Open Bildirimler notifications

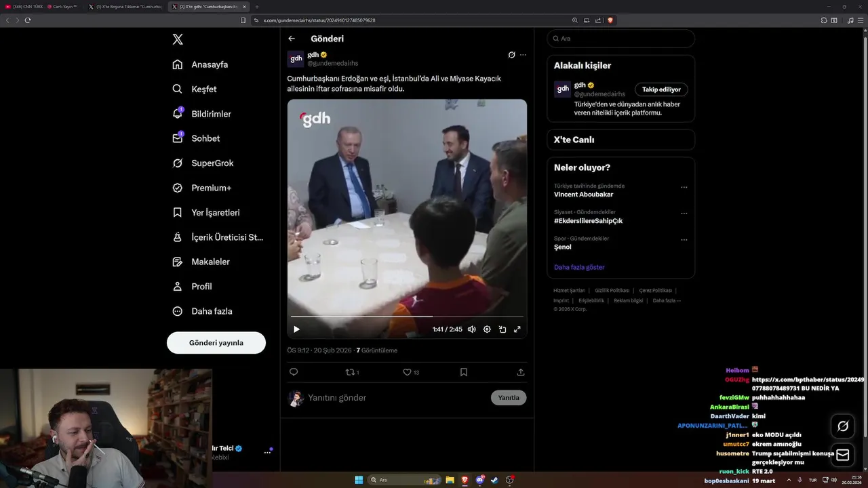tap(202, 114)
